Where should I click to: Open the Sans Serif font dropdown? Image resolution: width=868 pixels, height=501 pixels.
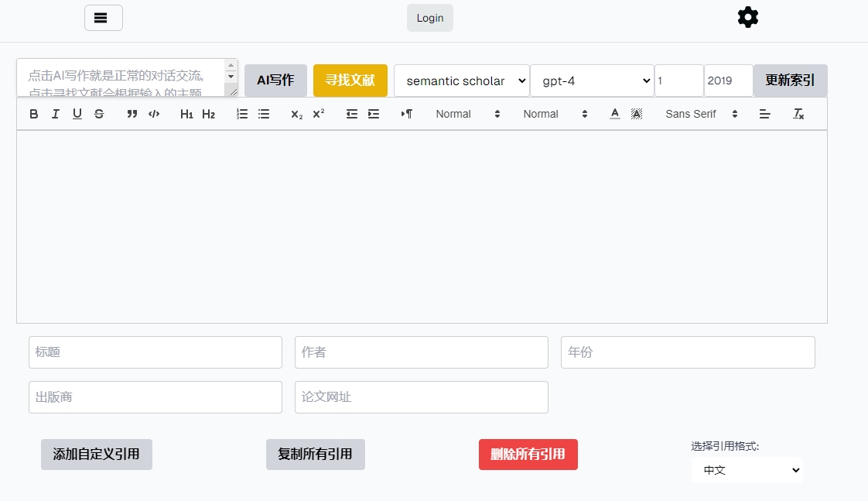coord(701,114)
